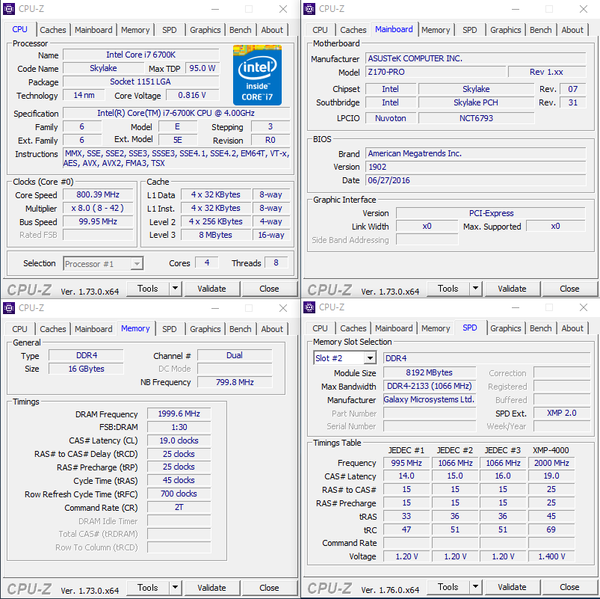Open Tools dropdown arrow in SPD window
The height and width of the screenshot is (599, 600).
(476, 587)
